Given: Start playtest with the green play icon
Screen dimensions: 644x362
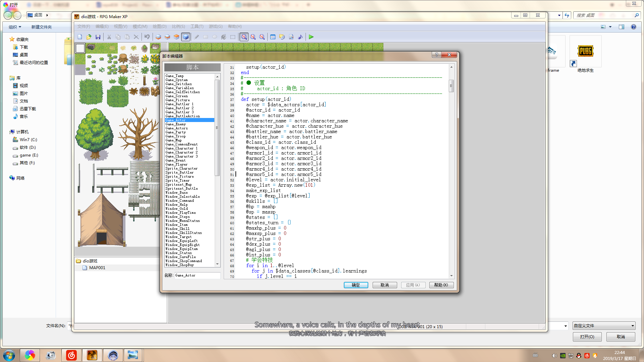Looking at the screenshot, I should pos(311,37).
